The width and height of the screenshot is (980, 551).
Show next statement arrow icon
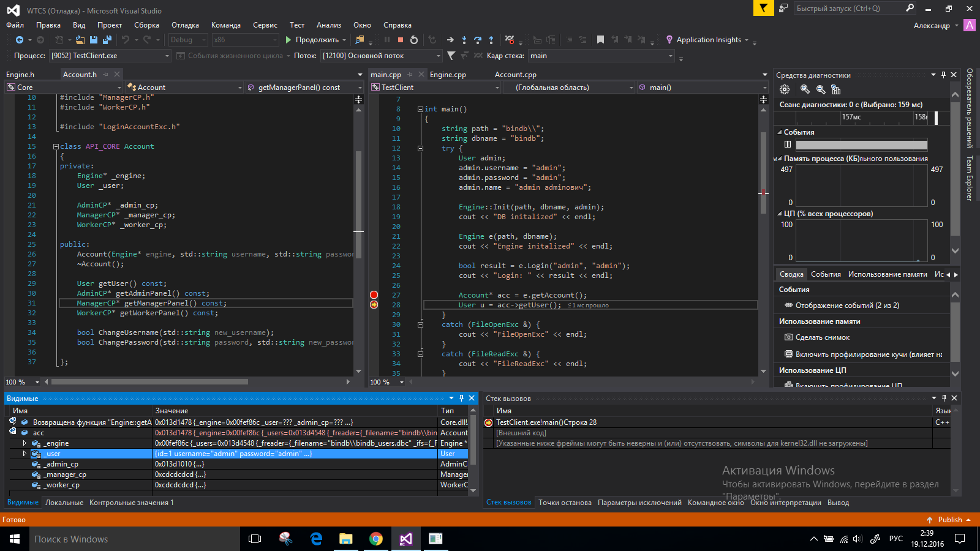click(x=450, y=40)
